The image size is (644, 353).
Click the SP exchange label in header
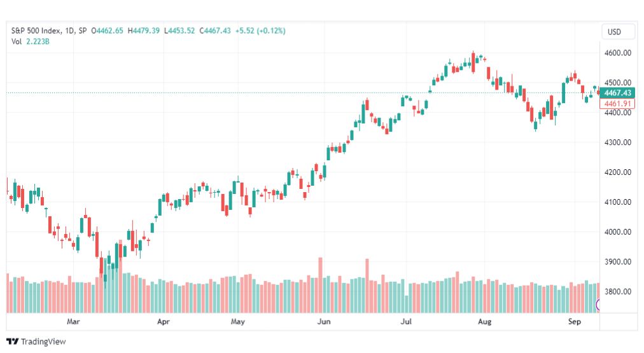[82, 31]
